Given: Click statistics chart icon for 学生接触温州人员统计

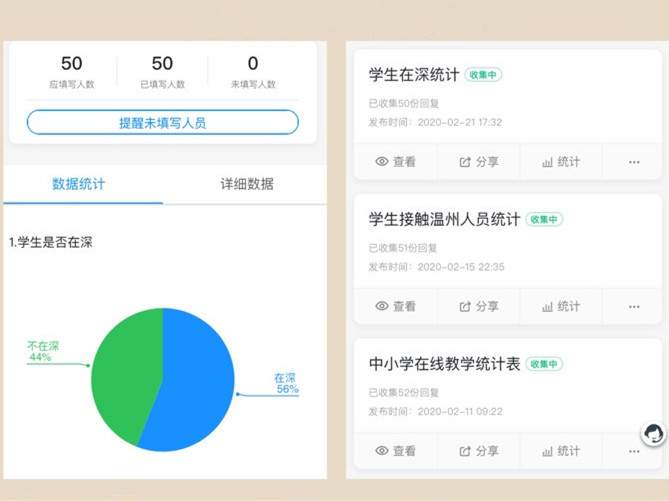Looking at the screenshot, I should tap(547, 307).
